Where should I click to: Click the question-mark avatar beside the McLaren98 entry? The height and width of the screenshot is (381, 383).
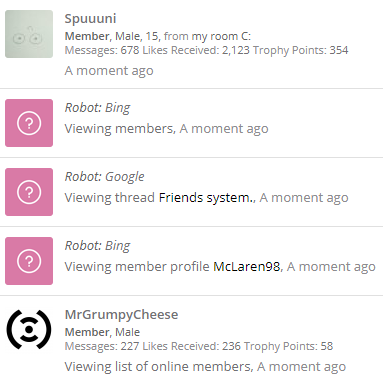click(x=29, y=261)
